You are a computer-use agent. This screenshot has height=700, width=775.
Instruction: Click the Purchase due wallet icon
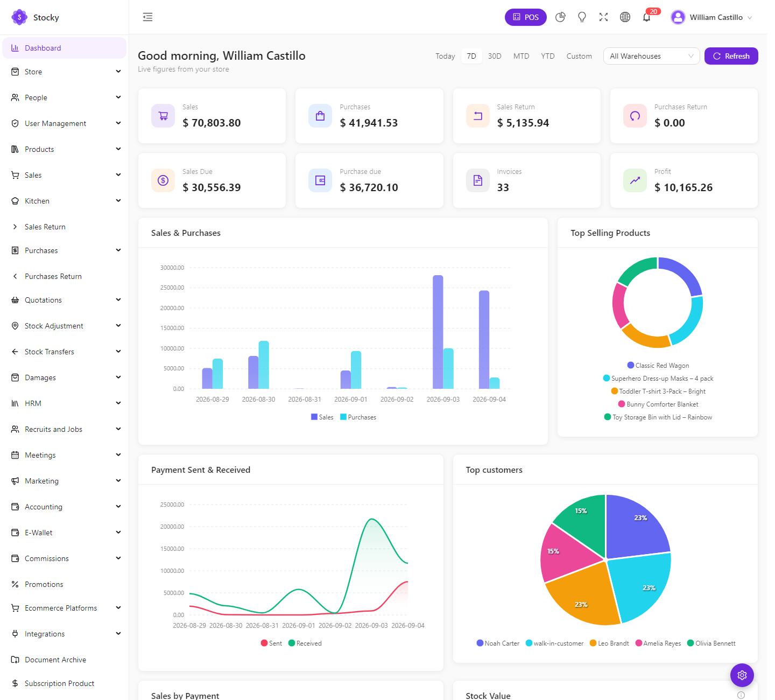[x=320, y=180]
